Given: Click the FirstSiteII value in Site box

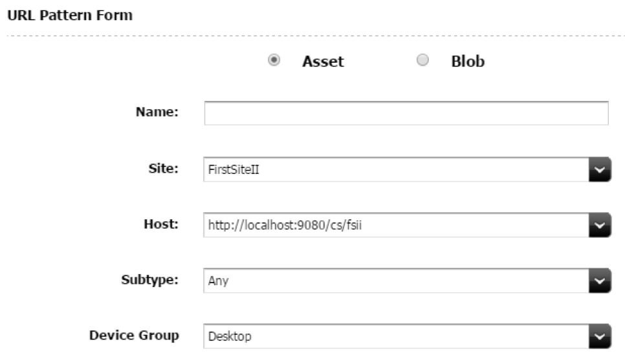Looking at the screenshot, I should point(234,170).
